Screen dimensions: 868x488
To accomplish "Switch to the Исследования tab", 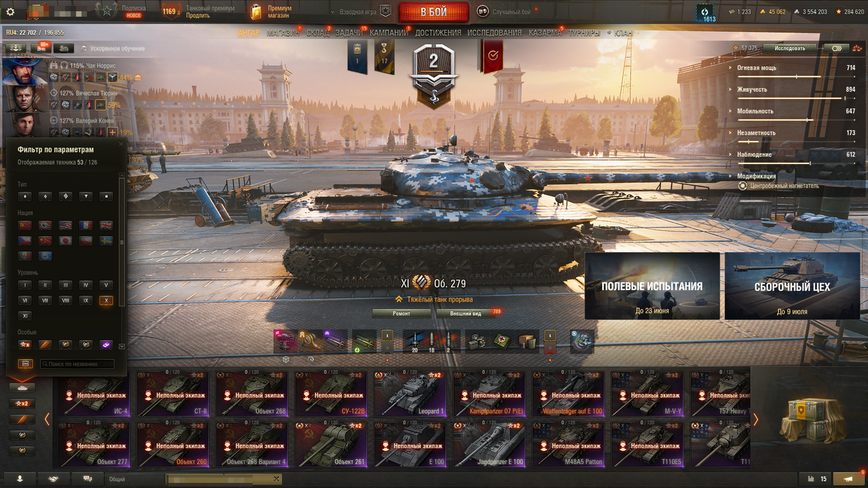I will pyautogui.click(x=494, y=33).
